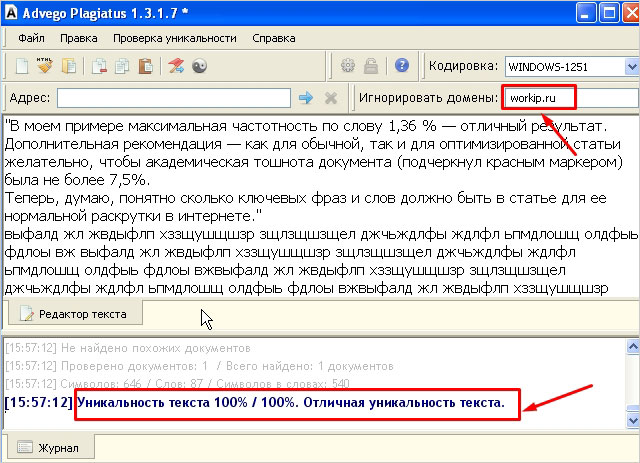The image size is (640, 463).
Task: Click the 'Уникальность текста 100% / 100%' result line
Action: tap(255, 402)
